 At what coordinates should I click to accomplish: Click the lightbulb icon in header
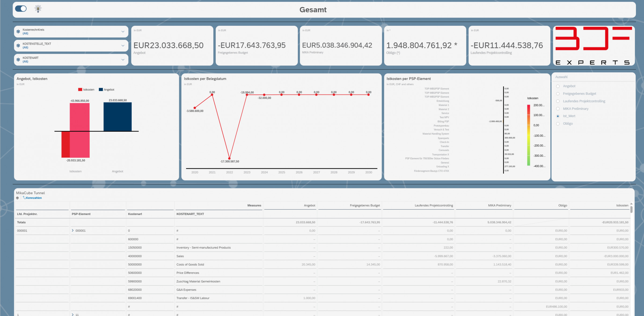point(38,9)
